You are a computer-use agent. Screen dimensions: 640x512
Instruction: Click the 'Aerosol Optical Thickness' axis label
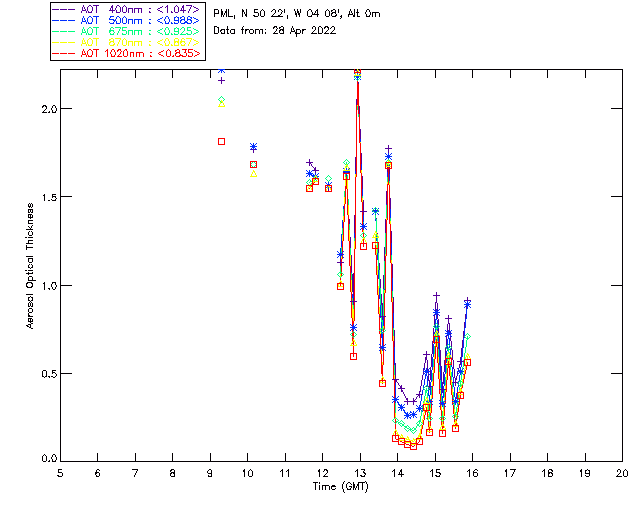click(30, 266)
